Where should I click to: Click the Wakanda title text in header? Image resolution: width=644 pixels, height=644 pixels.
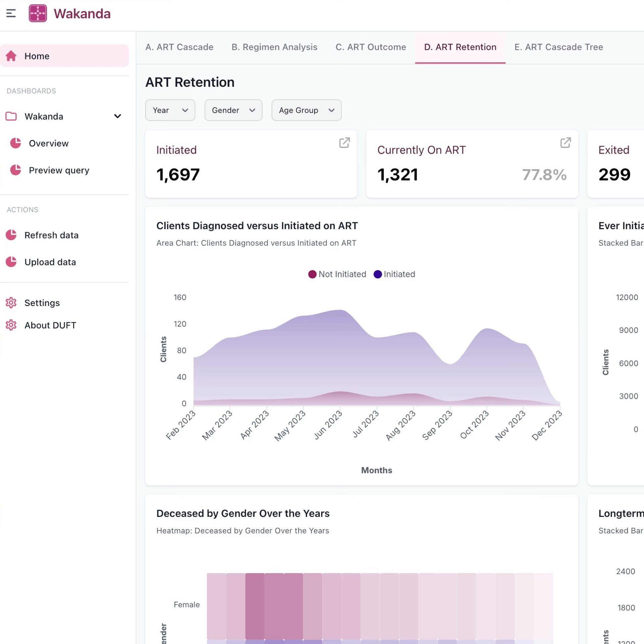[x=82, y=14]
